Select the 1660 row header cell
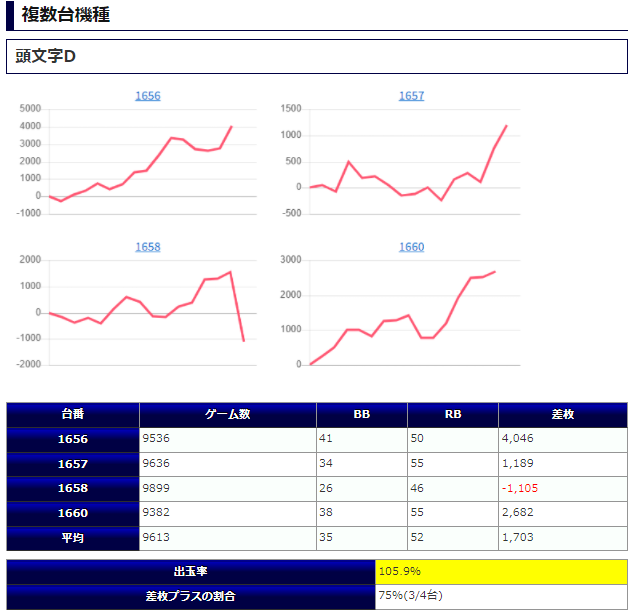Viewport: 631px width, 615px height. (x=73, y=514)
